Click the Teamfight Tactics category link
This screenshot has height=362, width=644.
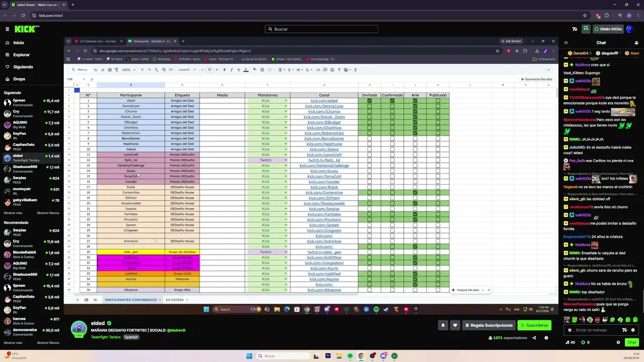[106, 337]
